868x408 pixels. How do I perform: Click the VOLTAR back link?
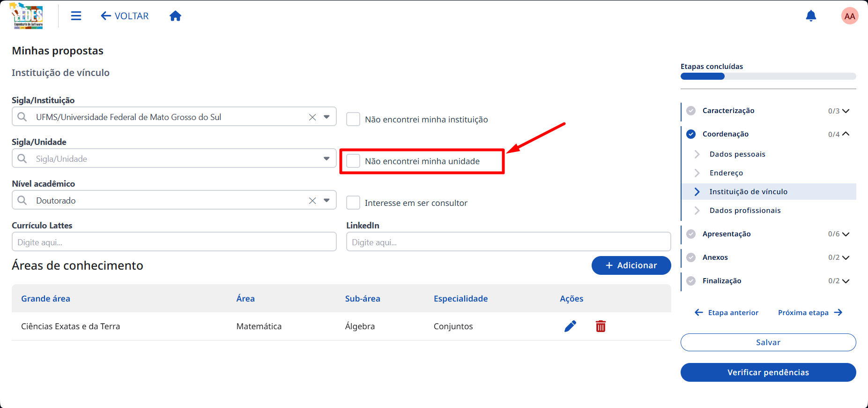coord(125,16)
